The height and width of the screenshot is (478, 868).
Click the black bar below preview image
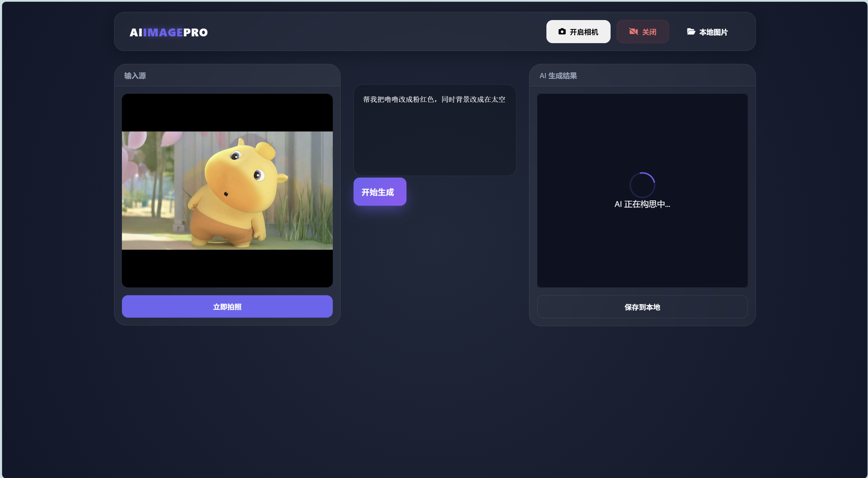tap(227, 268)
